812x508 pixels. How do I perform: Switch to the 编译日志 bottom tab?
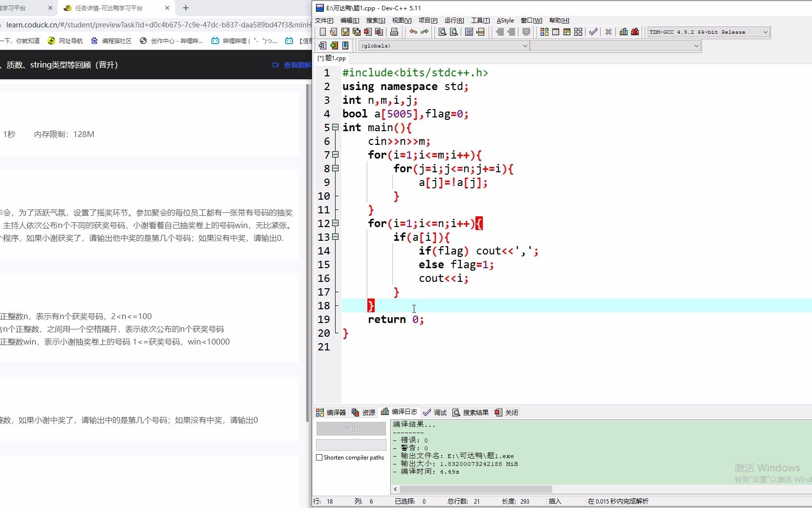pos(400,412)
